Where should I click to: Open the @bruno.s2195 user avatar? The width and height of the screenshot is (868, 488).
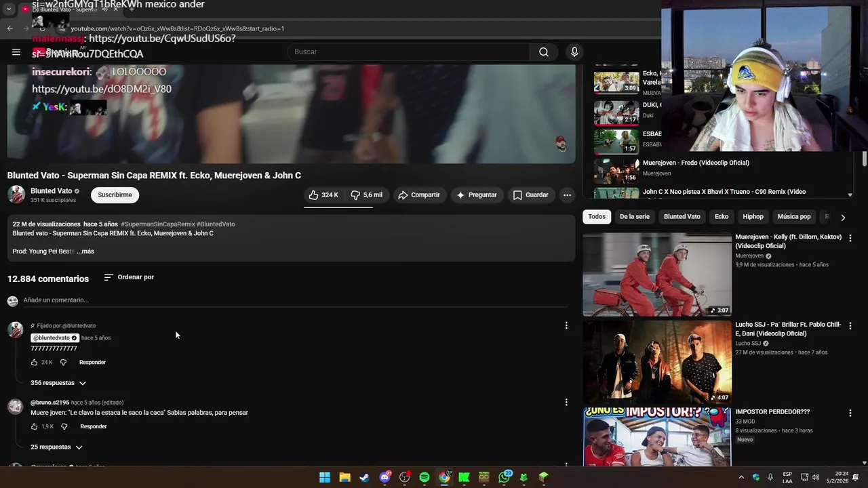coord(15,407)
